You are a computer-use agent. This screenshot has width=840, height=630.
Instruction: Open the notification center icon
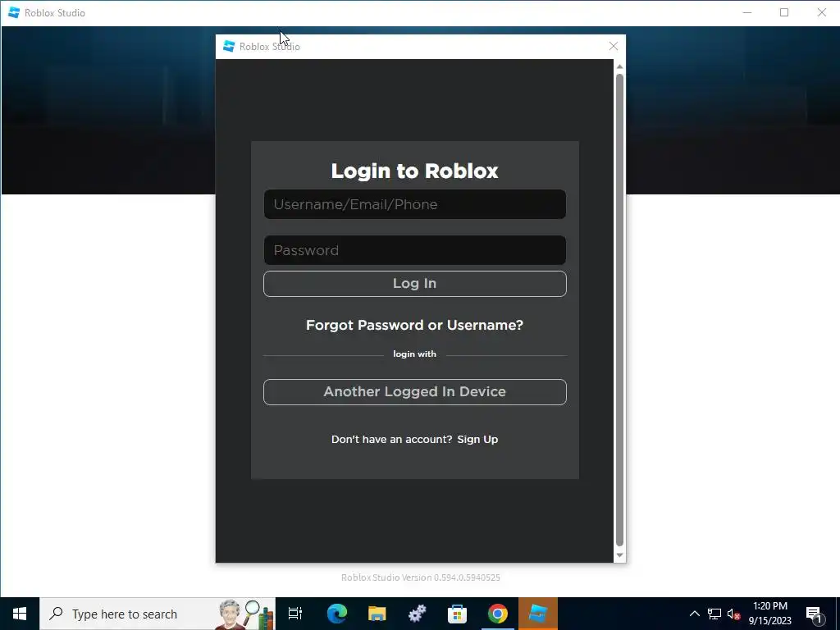click(x=815, y=614)
